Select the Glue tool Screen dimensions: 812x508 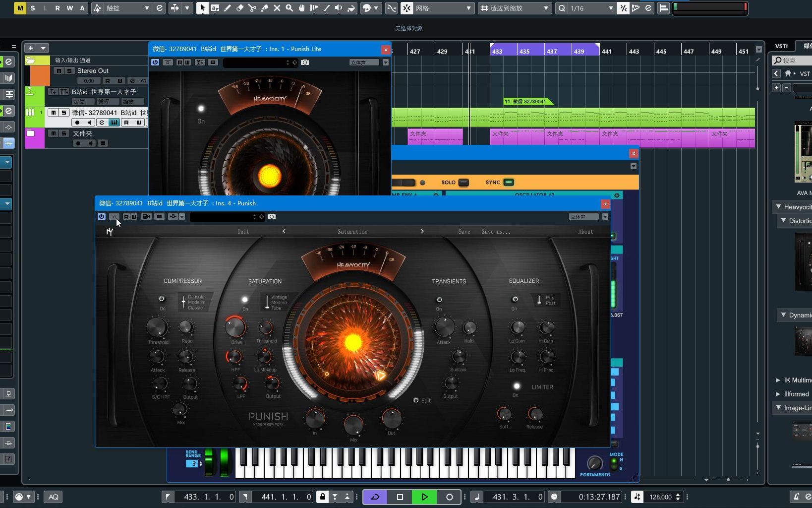pyautogui.click(x=265, y=8)
